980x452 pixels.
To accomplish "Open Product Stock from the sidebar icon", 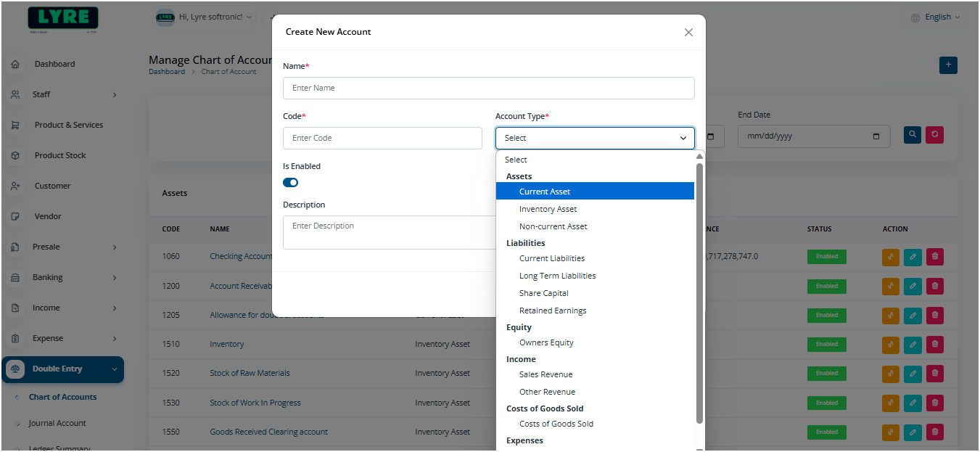I will tap(15, 155).
